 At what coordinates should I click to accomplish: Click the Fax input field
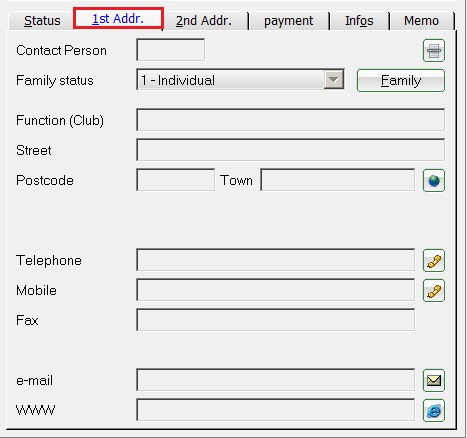pyautogui.click(x=276, y=320)
